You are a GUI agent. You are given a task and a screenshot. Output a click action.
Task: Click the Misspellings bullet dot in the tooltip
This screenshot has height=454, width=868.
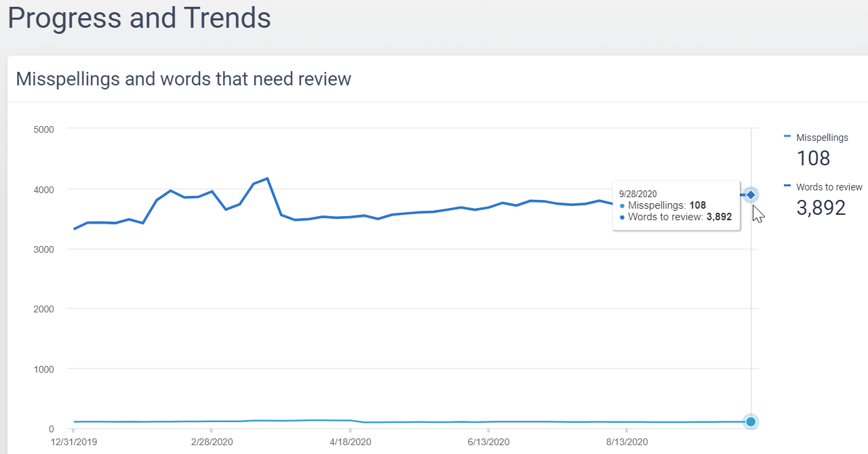pyautogui.click(x=623, y=205)
